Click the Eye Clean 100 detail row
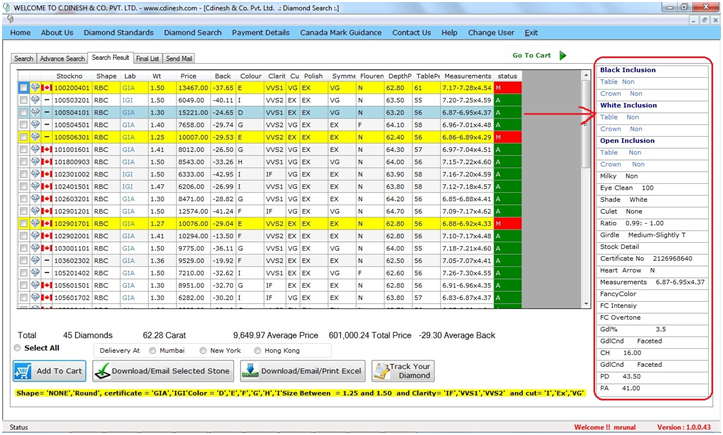Viewport: 723px width, 435px height. 652,188
